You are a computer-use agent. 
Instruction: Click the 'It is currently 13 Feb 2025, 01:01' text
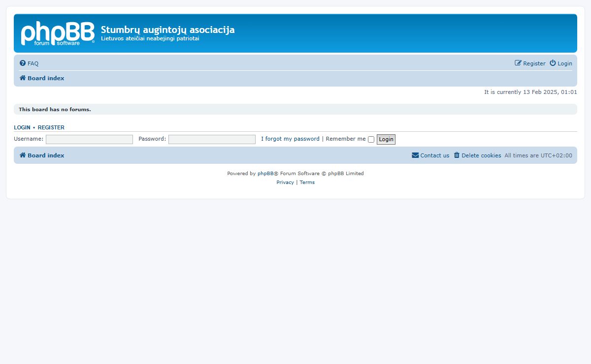(530, 92)
